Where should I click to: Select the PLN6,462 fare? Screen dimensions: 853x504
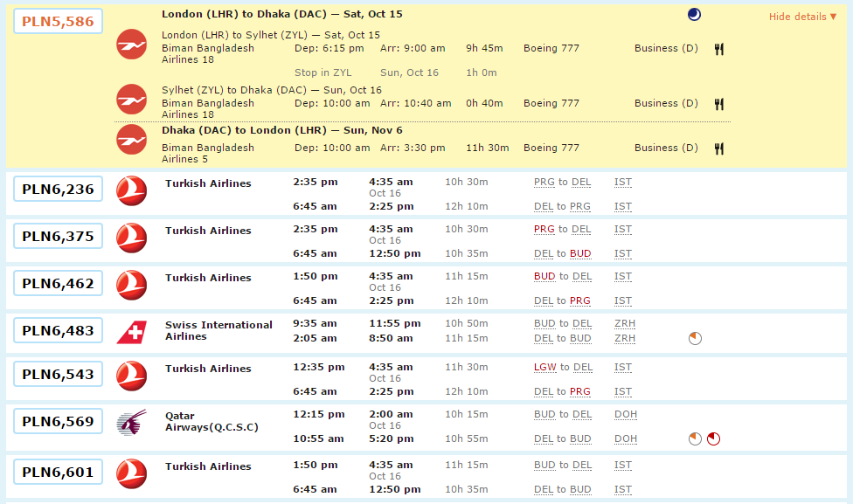coord(59,283)
